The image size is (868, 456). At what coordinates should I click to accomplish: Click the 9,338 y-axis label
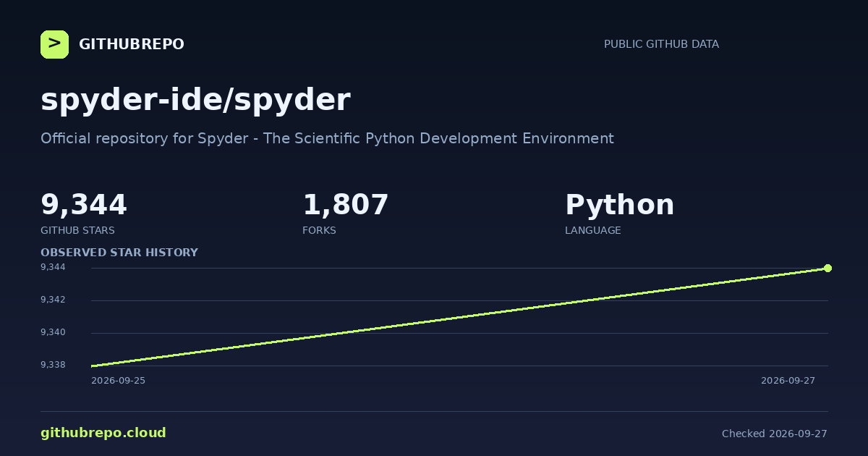53,365
